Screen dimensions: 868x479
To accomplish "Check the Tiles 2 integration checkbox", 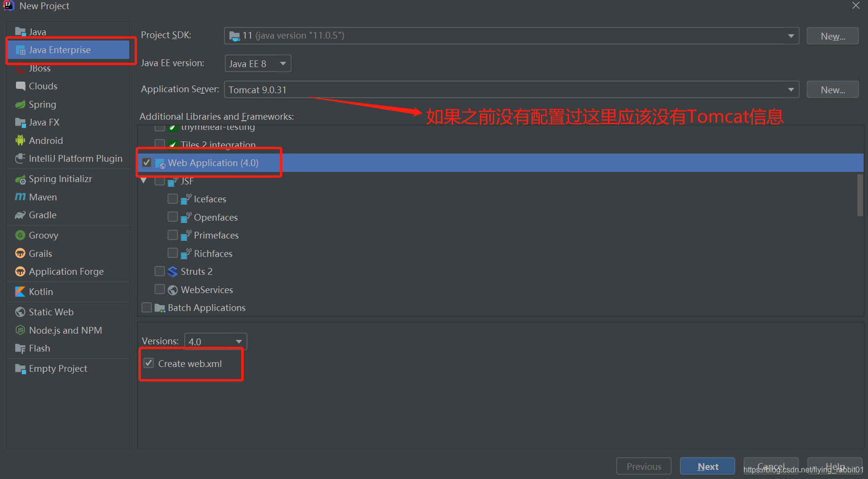I will (160, 143).
